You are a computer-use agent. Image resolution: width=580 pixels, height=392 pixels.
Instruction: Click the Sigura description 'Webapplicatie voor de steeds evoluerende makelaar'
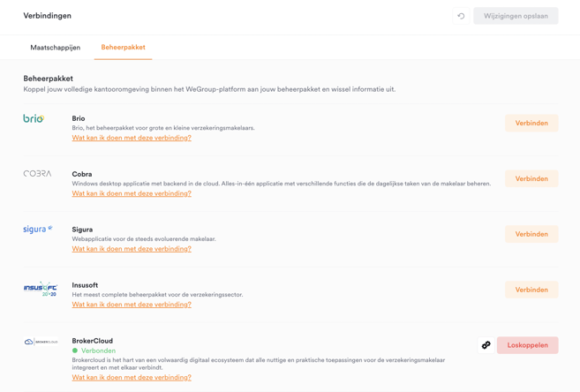pyautogui.click(x=144, y=239)
